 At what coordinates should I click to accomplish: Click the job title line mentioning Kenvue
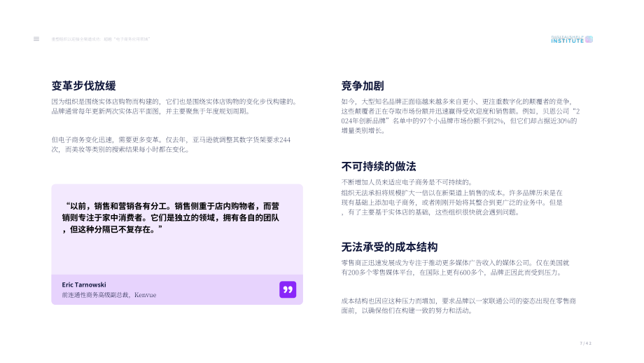(x=109, y=295)
